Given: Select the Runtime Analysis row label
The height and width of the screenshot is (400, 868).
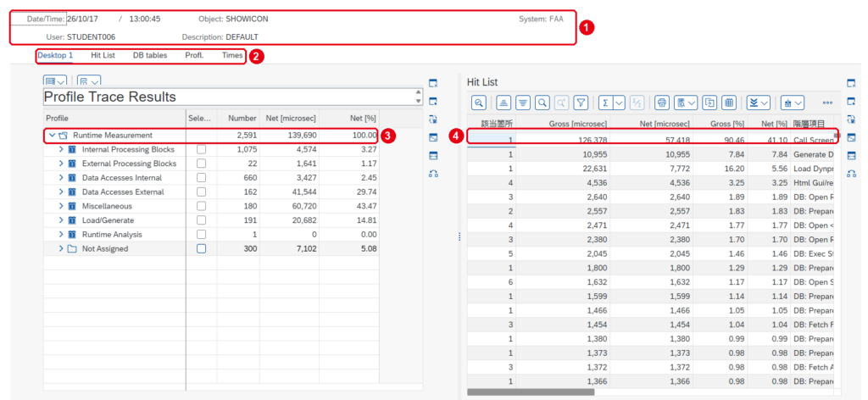Looking at the screenshot, I should click(x=113, y=235).
